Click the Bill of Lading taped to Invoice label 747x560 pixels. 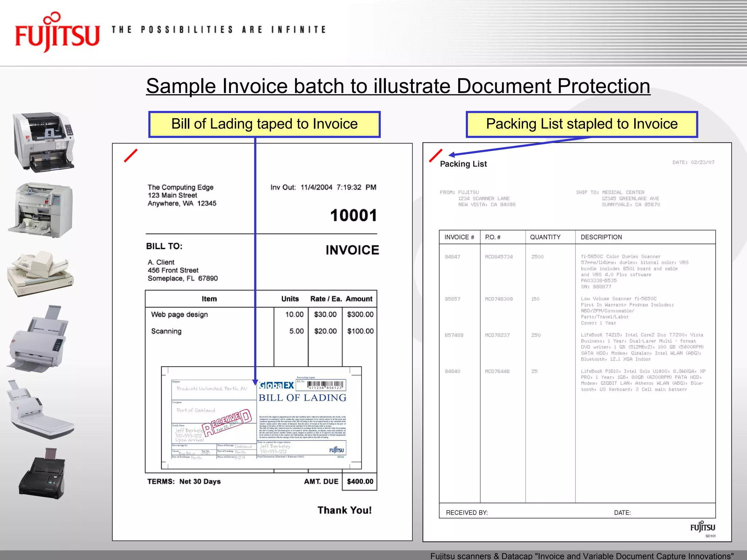pyautogui.click(x=264, y=124)
